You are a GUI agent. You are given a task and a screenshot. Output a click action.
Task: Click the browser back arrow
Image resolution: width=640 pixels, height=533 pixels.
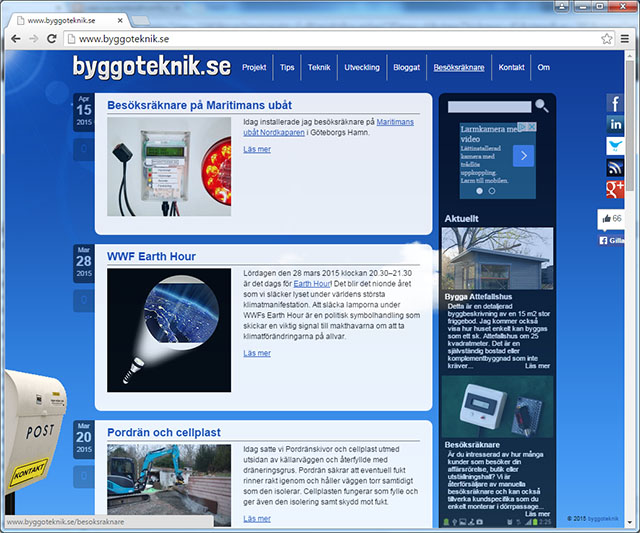pos(16,39)
